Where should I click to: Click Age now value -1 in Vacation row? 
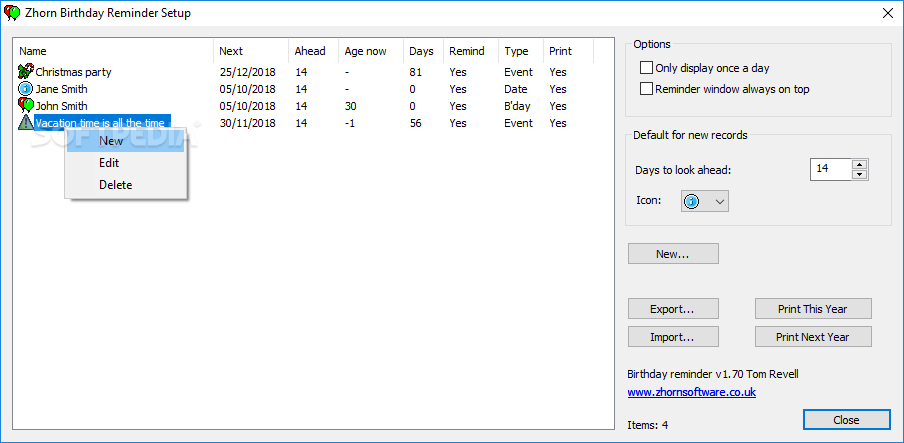pos(349,123)
